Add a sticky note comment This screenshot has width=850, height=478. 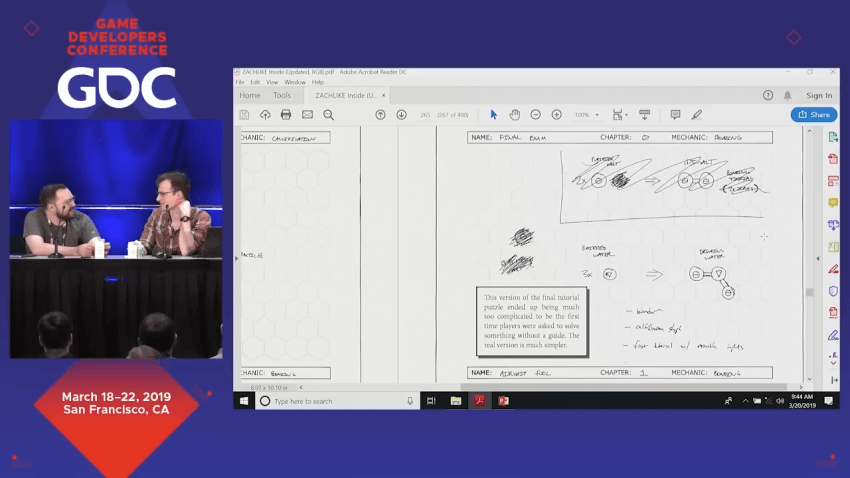(675, 115)
